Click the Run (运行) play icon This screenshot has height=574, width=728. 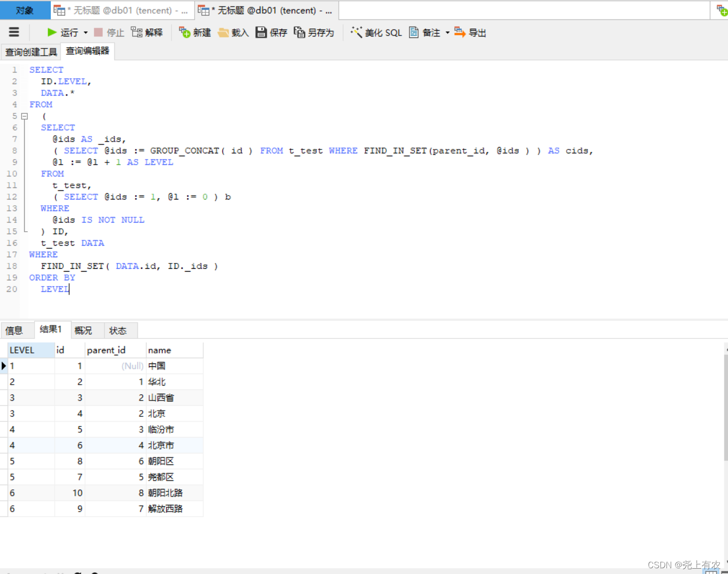coord(52,32)
